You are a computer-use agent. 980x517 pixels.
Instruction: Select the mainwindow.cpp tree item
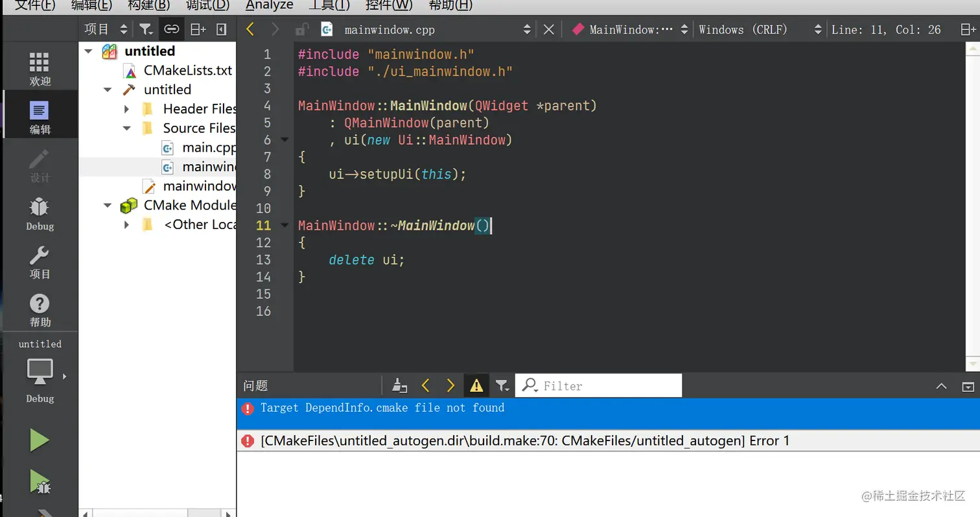click(x=209, y=167)
